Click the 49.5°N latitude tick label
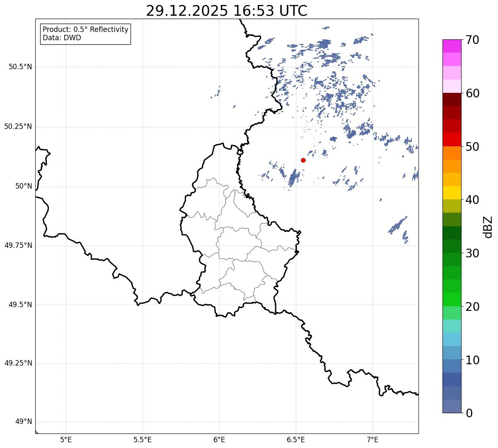498x448 pixels. (x=20, y=305)
